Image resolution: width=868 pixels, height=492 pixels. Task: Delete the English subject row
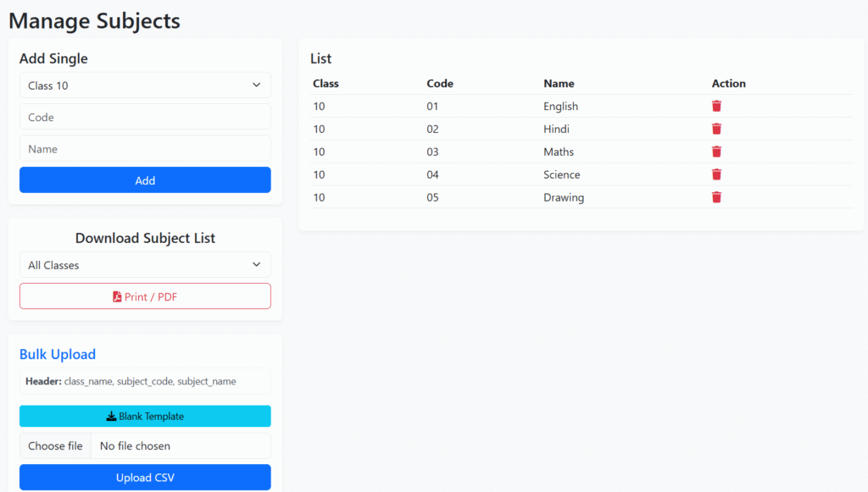(716, 107)
